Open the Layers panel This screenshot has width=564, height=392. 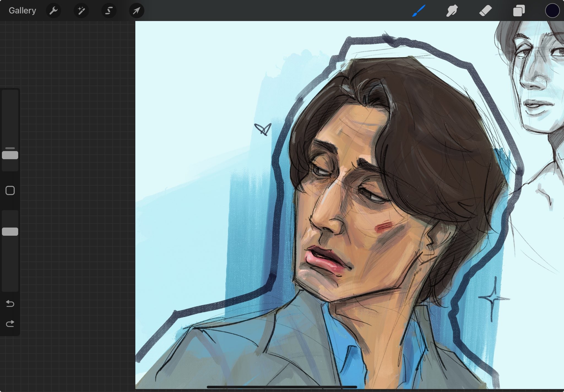[519, 11]
